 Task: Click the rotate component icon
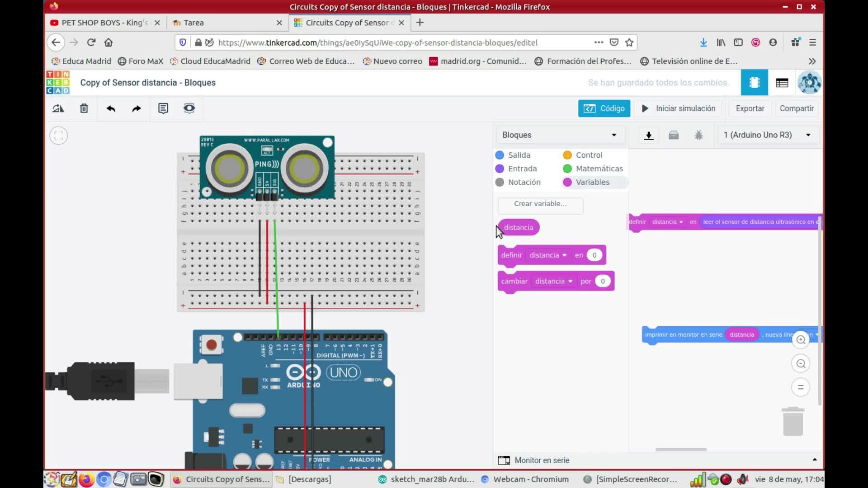58,108
